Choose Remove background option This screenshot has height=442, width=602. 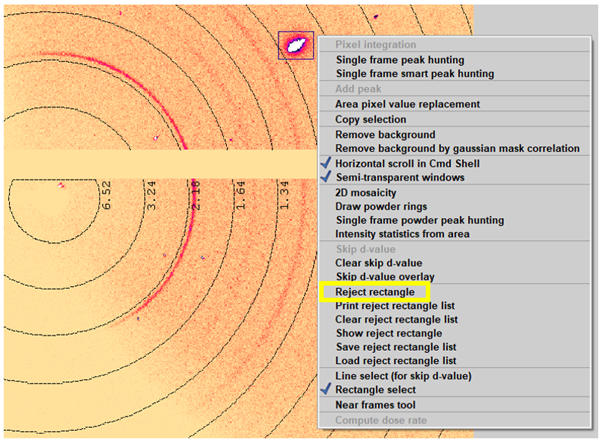(385, 135)
